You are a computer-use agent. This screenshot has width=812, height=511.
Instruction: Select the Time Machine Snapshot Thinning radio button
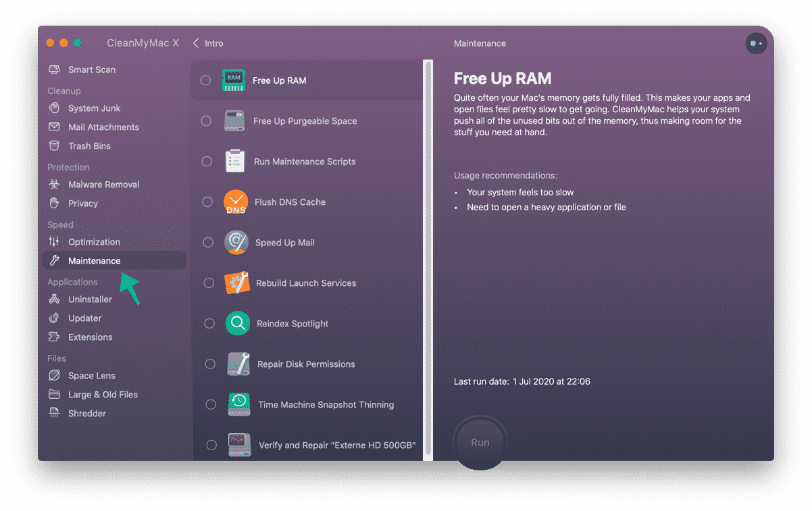click(x=211, y=405)
